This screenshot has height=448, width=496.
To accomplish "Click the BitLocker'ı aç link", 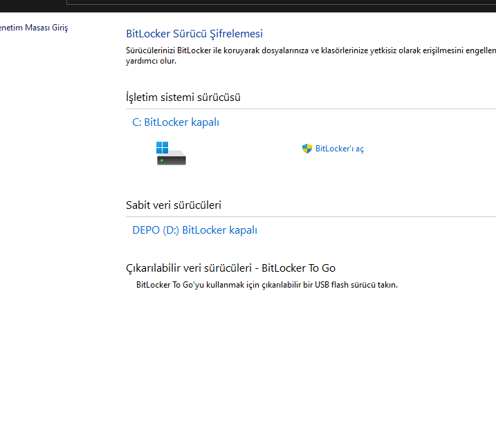I will [340, 149].
